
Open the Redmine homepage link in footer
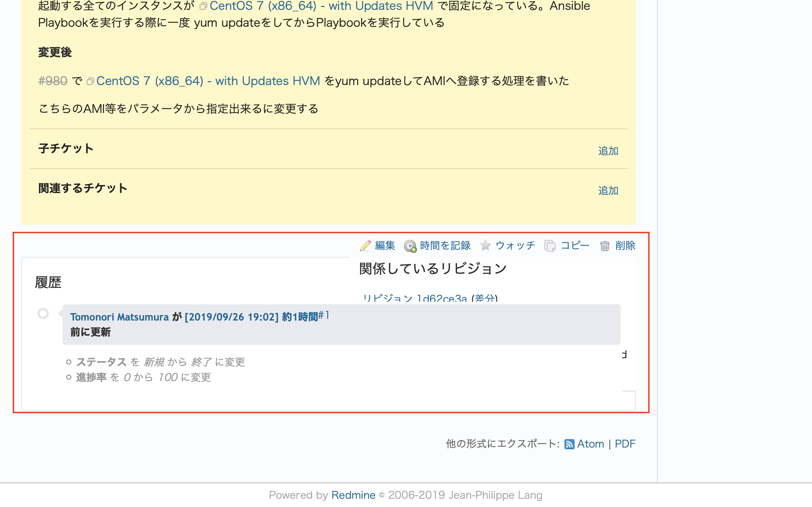353,495
